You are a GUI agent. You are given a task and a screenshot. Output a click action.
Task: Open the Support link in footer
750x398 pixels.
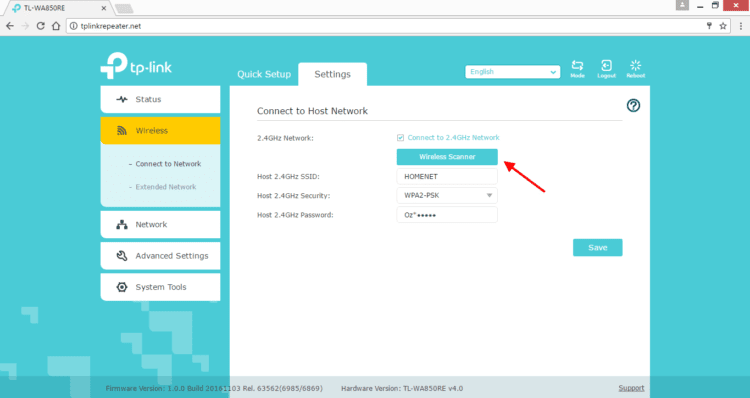coord(631,388)
